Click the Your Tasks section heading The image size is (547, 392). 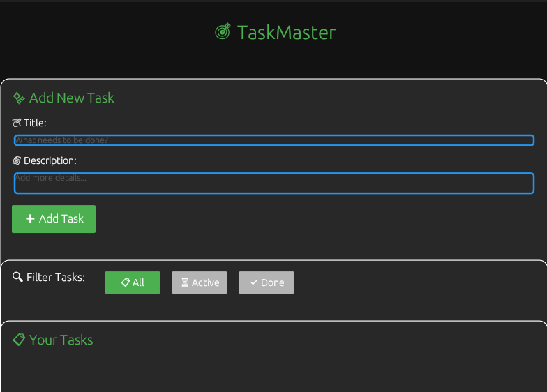tap(61, 340)
